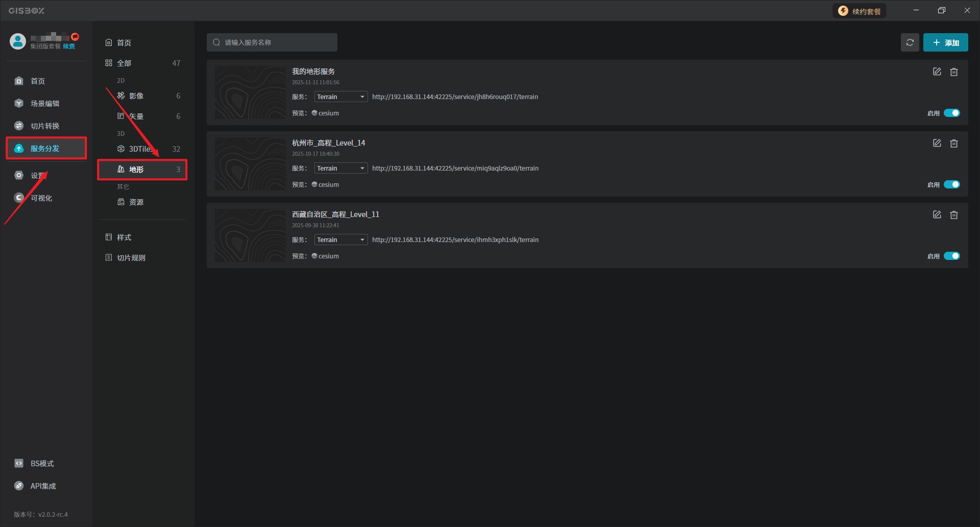Select the 影像 category in list
Viewport: 980px width, 527px height.
136,96
